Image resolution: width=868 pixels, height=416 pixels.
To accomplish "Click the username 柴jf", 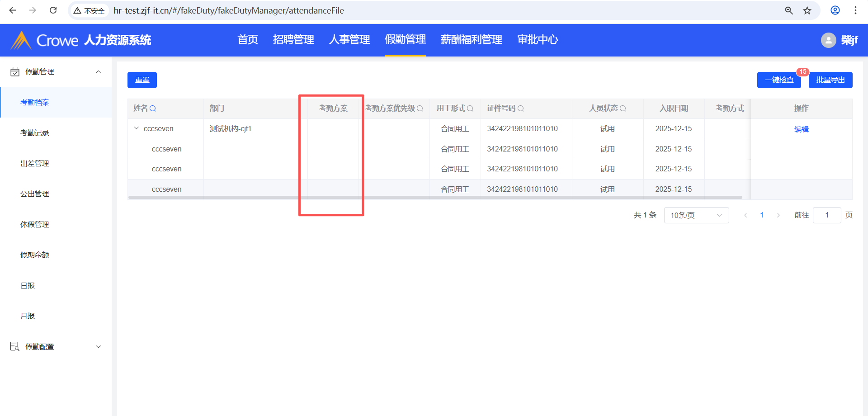I will pyautogui.click(x=849, y=40).
